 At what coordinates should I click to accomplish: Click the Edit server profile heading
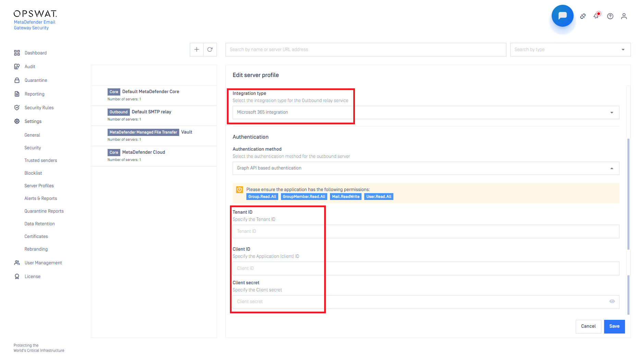click(256, 75)
